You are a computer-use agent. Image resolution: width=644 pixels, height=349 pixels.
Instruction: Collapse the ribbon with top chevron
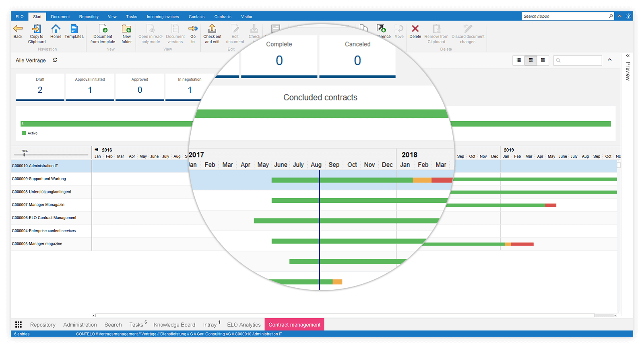pos(619,16)
